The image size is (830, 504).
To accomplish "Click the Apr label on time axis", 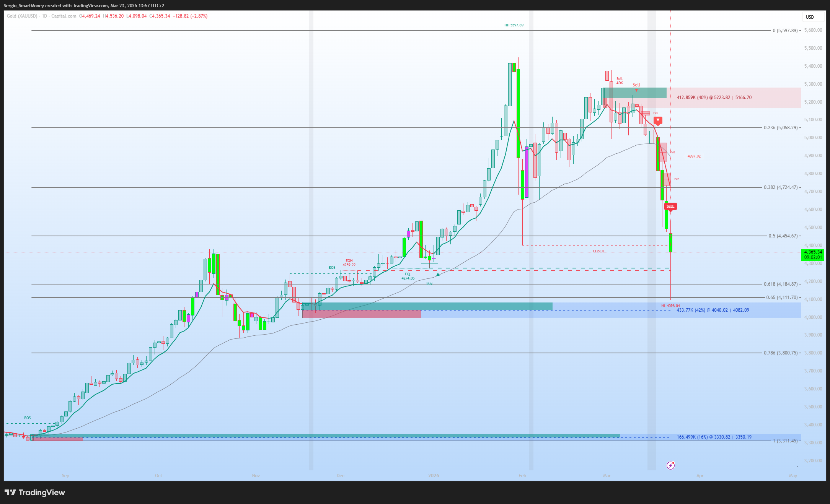I will [x=700, y=476].
